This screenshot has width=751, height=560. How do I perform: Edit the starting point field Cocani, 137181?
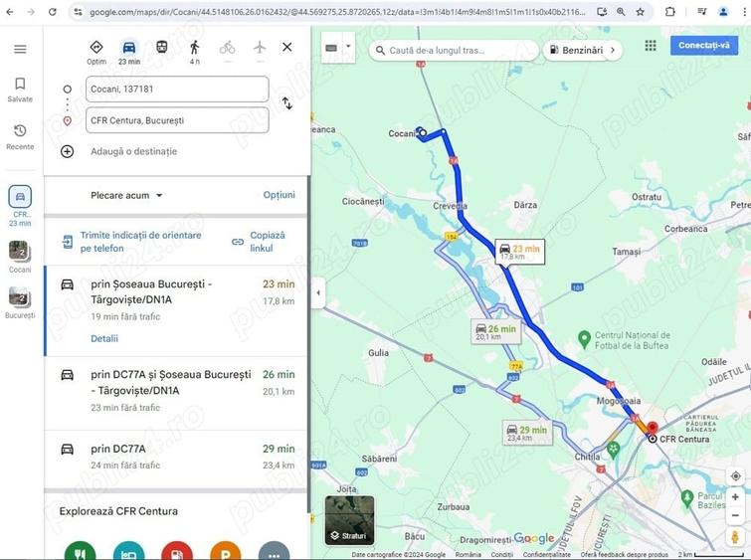pyautogui.click(x=177, y=90)
